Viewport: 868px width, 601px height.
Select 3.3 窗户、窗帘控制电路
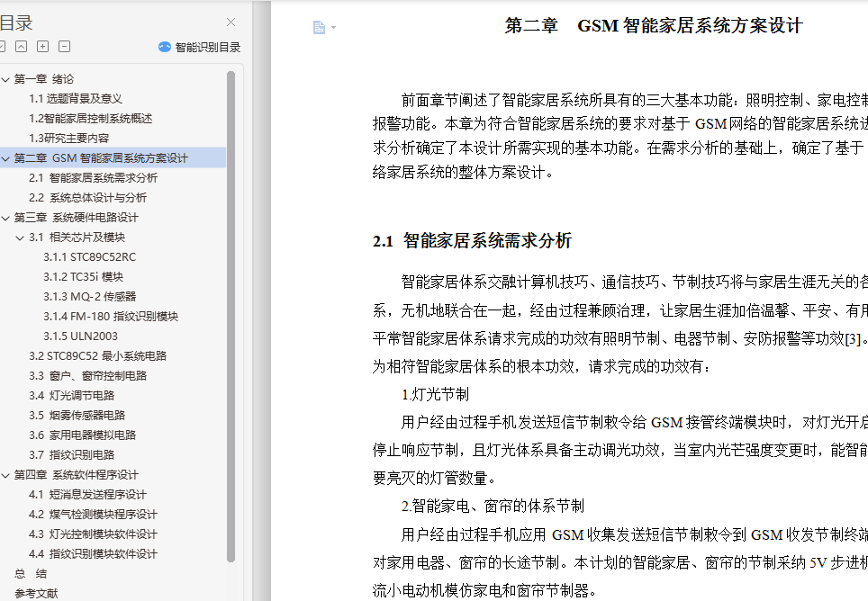(x=87, y=376)
